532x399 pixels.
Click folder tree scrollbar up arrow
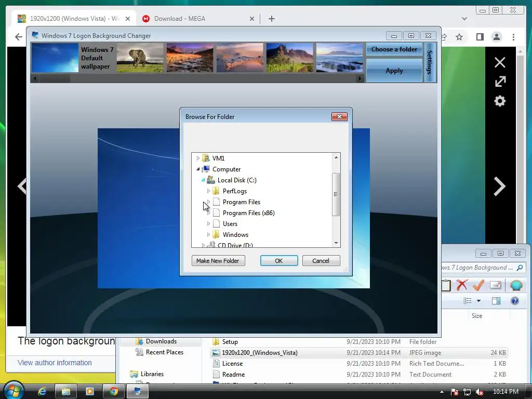pyautogui.click(x=336, y=157)
